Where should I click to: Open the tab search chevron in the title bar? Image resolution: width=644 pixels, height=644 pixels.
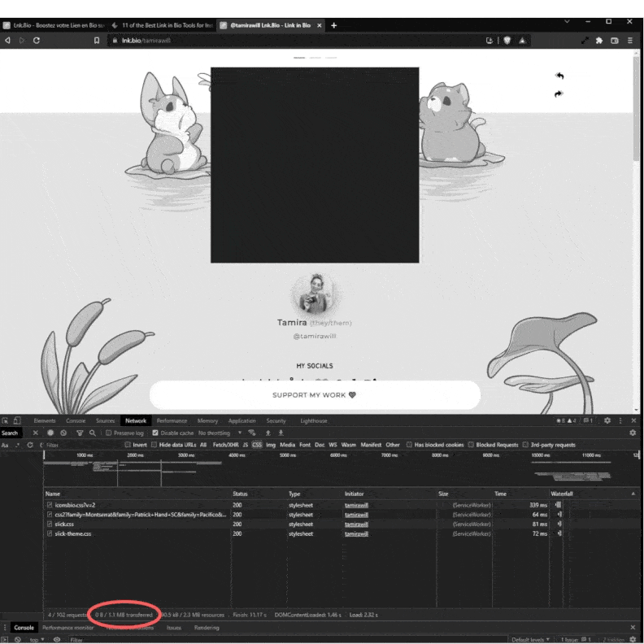pyautogui.click(x=567, y=21)
